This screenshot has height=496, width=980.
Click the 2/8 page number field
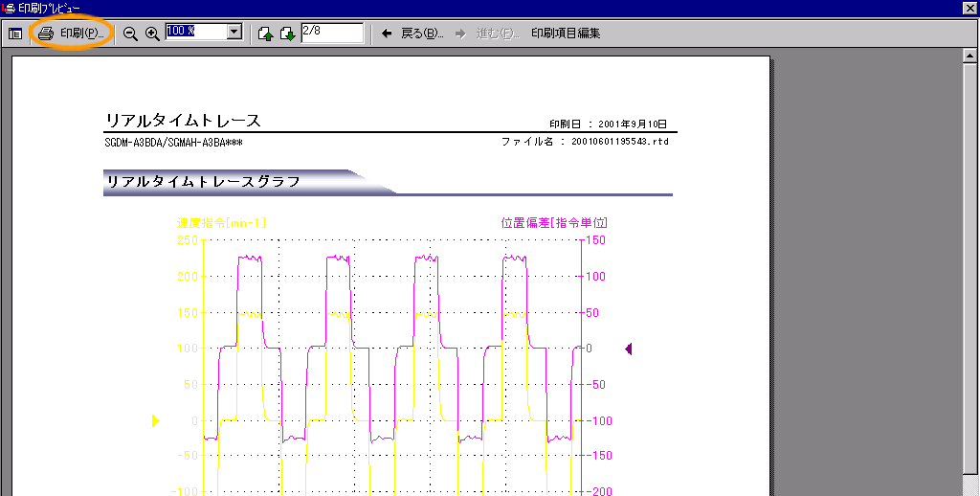(331, 33)
